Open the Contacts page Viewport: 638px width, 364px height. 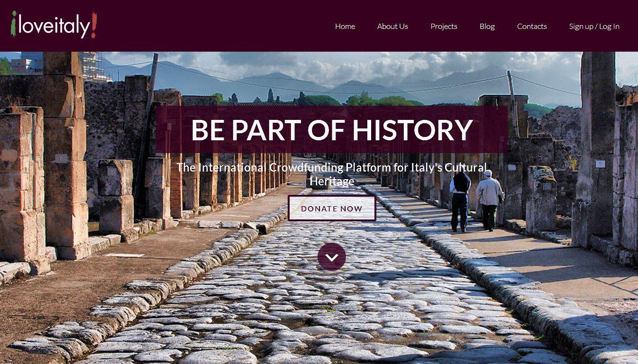532,27
